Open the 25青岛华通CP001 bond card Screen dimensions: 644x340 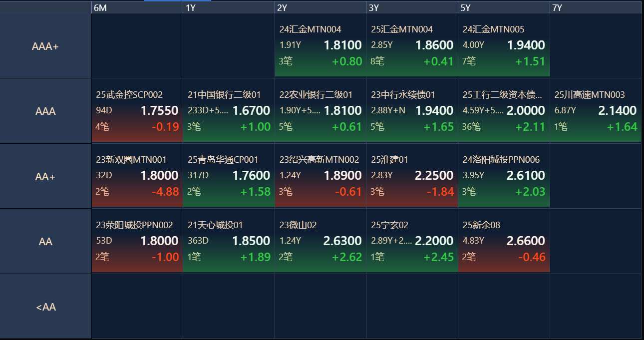point(229,176)
